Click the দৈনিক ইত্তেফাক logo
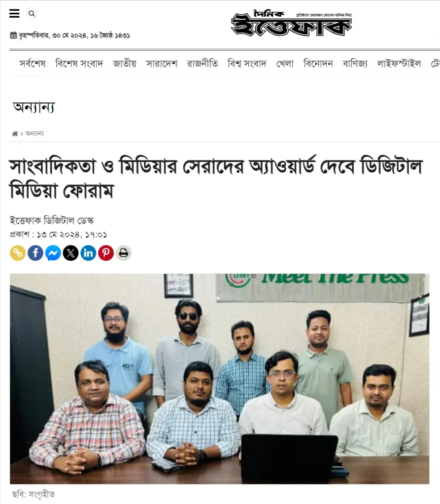 [x=291, y=23]
